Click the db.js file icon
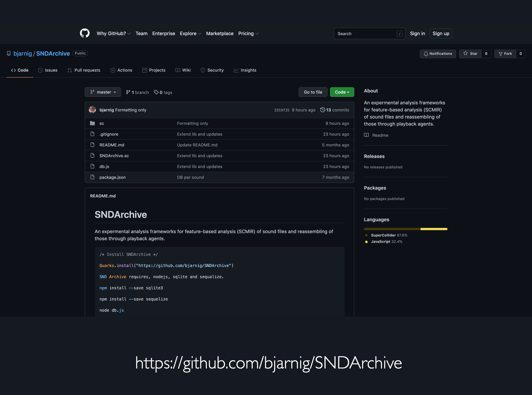The width and height of the screenshot is (532, 395). pyautogui.click(x=92, y=166)
